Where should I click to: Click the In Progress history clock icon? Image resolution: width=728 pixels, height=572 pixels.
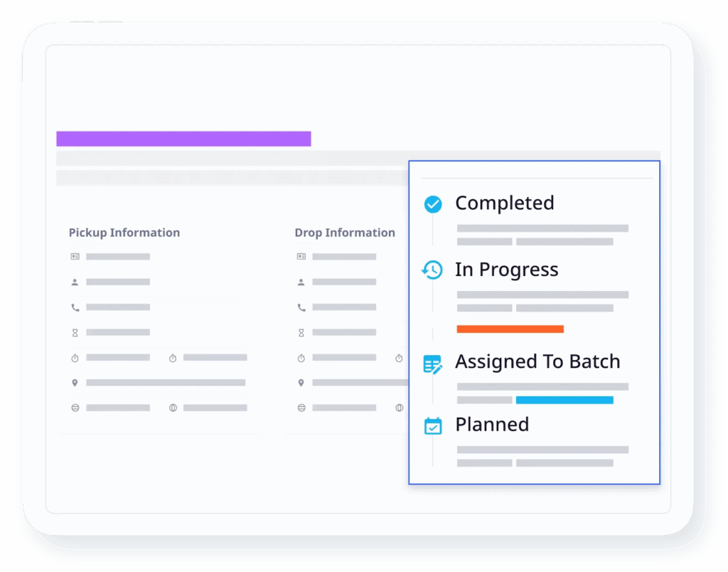(x=432, y=270)
